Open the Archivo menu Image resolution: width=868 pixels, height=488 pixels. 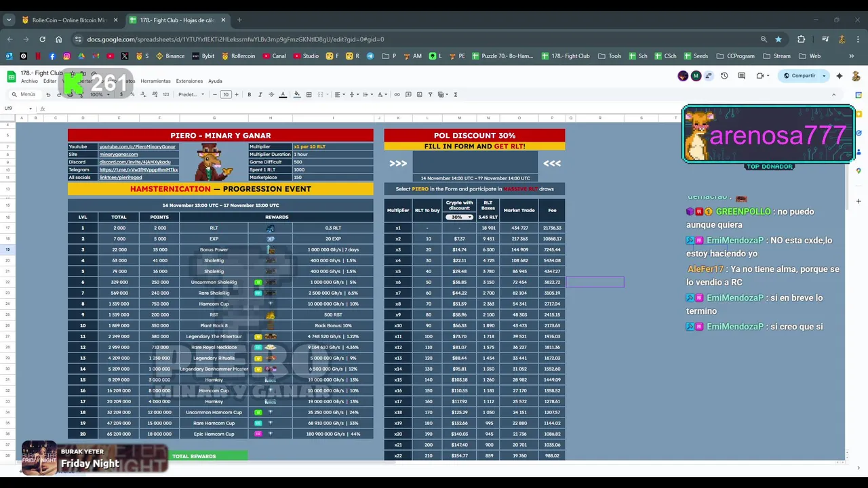tap(29, 81)
